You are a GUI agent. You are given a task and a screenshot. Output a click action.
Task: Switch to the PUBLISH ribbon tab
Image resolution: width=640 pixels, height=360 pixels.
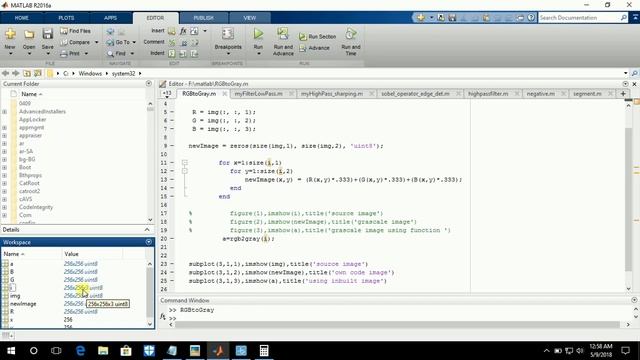pos(204,18)
